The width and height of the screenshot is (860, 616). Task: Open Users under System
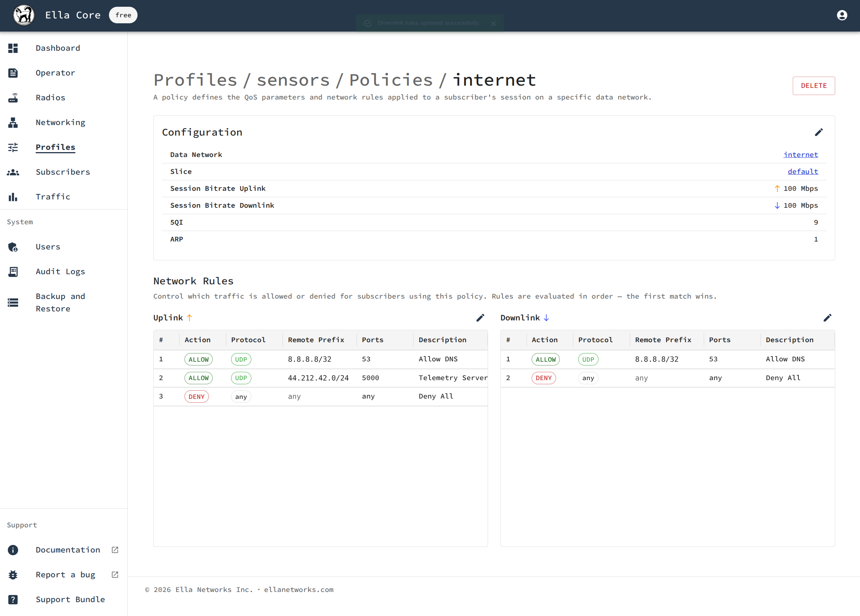[x=48, y=247]
